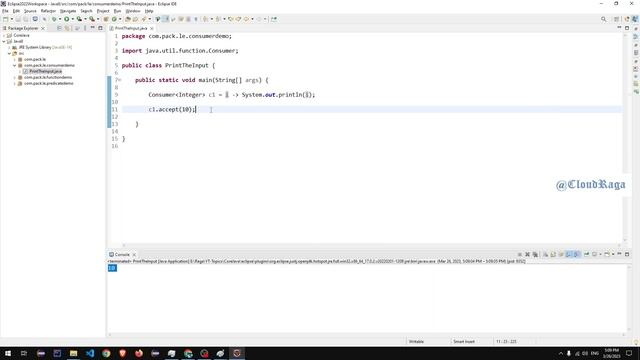The width and height of the screenshot is (640, 360).
Task: Collapse the main method fold marker
Action: coord(120,80)
